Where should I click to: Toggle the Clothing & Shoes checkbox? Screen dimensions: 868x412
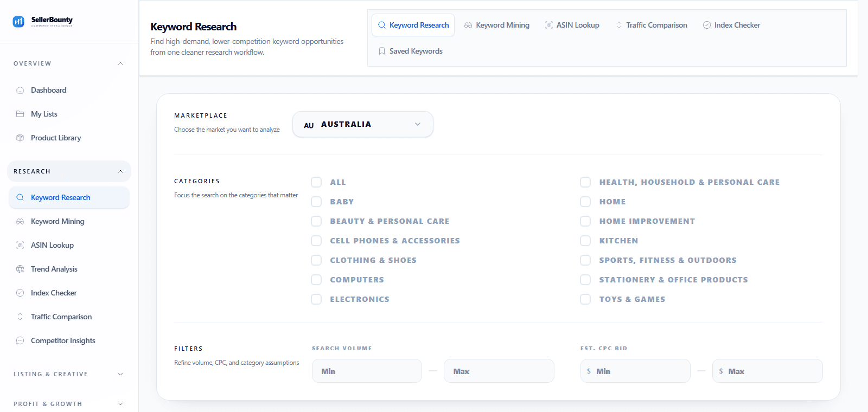316,260
